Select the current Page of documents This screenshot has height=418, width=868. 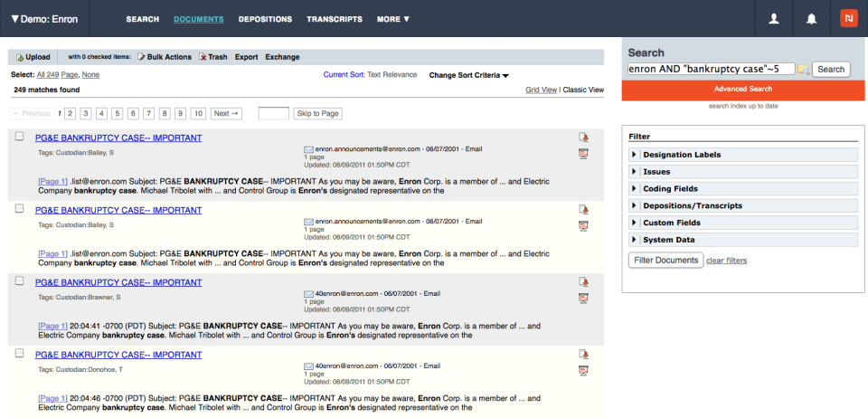(x=70, y=75)
